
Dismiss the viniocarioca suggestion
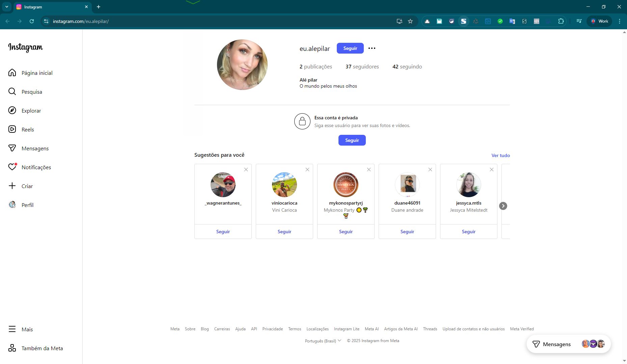(307, 170)
